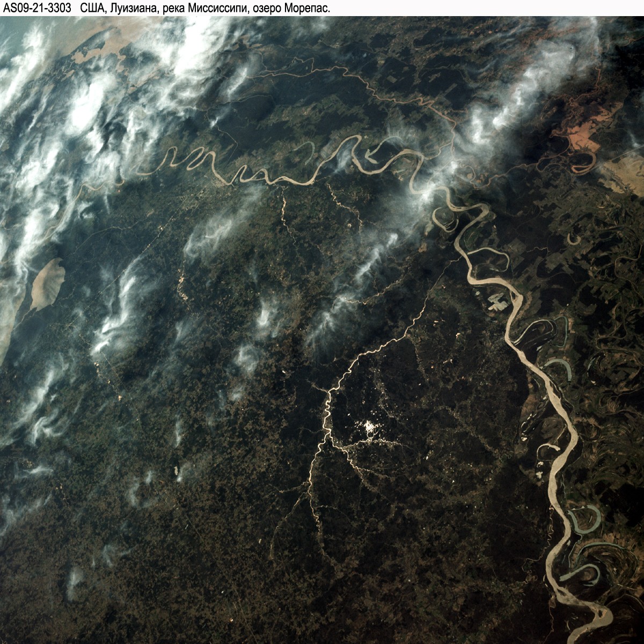The width and height of the screenshot is (644, 644).
Task: Click the small bright pond at lower left
Action: (x=175, y=471)
